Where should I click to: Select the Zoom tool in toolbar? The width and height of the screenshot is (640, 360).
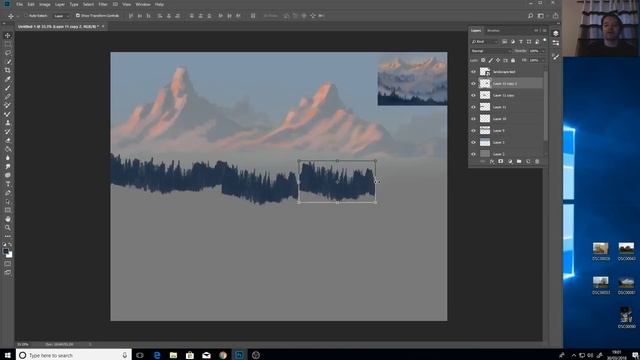pos(8,228)
